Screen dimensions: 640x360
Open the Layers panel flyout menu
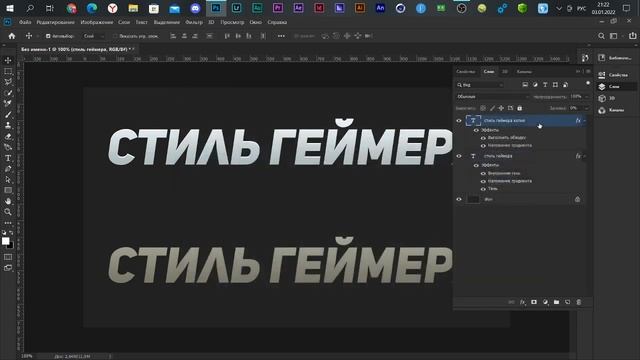pos(588,71)
